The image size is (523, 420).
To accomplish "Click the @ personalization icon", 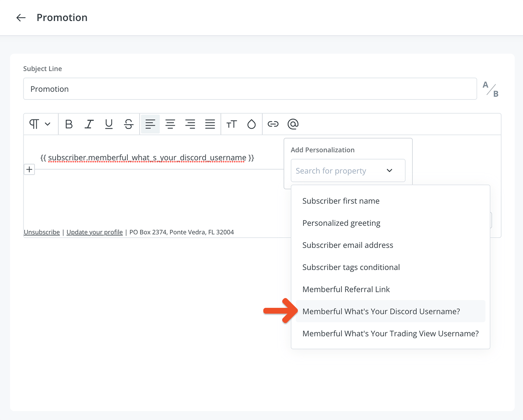I will coord(293,124).
